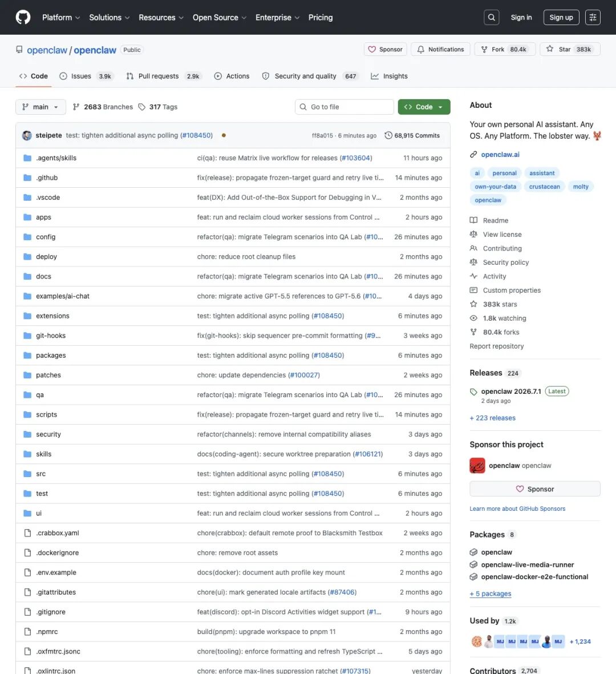Open the openclaw 2026.7.1 release
The width and height of the screenshot is (616, 674).
pos(510,391)
